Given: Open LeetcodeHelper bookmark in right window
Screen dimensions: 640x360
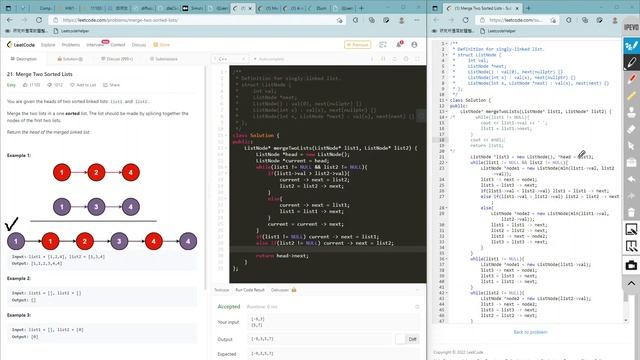Looking at the screenshot, I should pos(498,31).
